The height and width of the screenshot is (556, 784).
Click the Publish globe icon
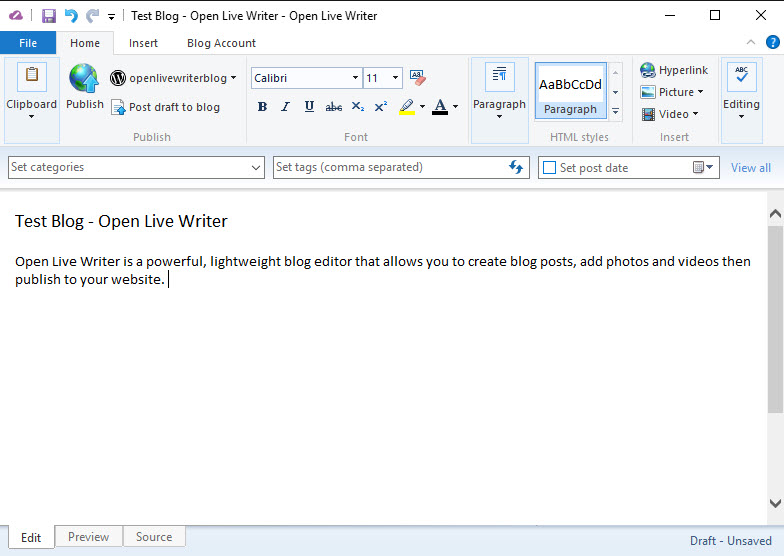pyautogui.click(x=84, y=78)
